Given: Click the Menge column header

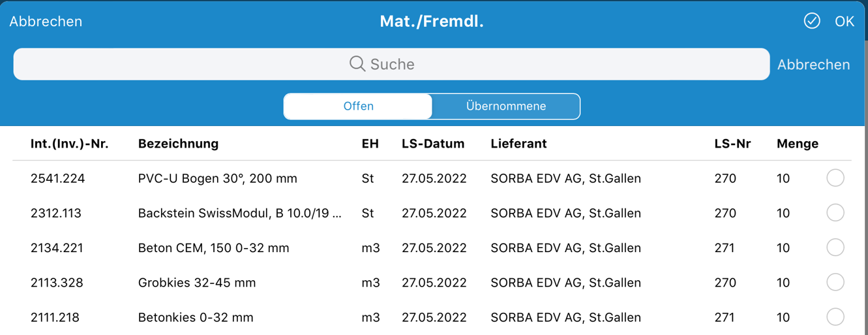Looking at the screenshot, I should click(798, 144).
